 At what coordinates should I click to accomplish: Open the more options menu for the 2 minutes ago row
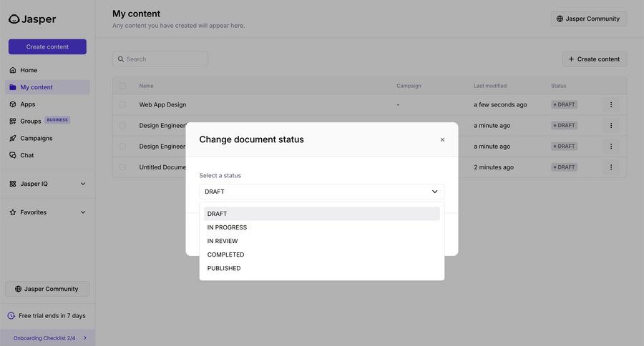(x=611, y=167)
